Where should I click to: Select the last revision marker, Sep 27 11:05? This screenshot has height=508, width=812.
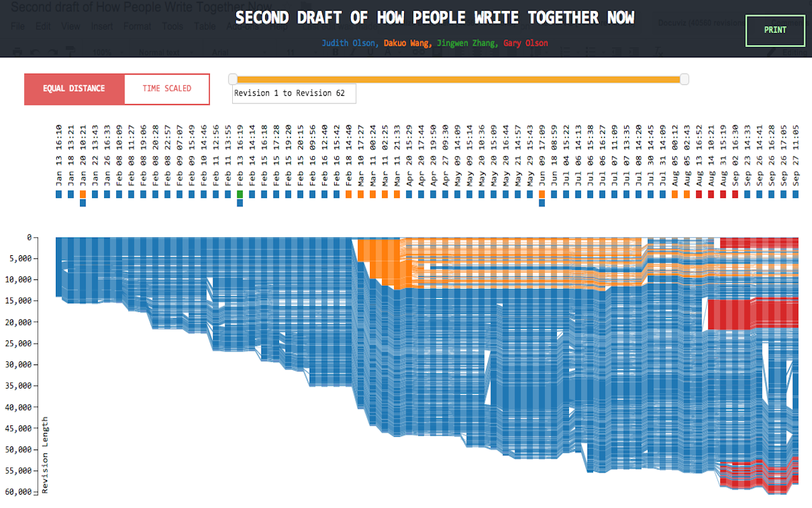pos(795,194)
